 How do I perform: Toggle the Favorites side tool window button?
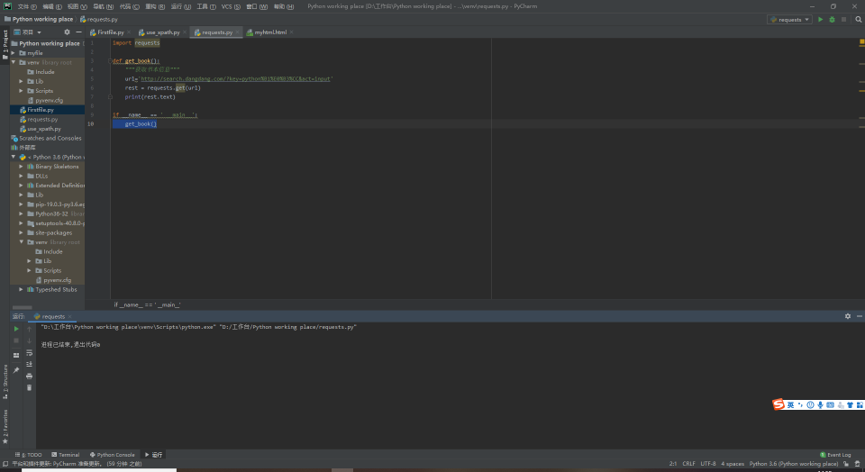click(5, 426)
